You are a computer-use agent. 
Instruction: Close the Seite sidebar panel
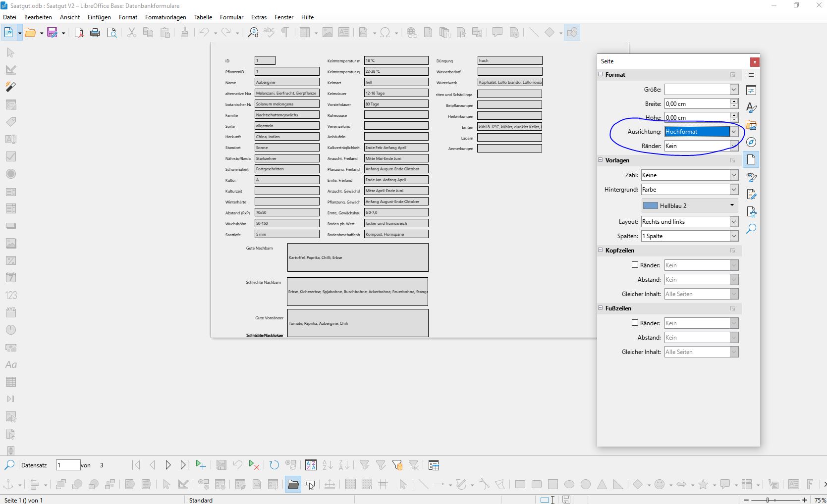pos(754,62)
